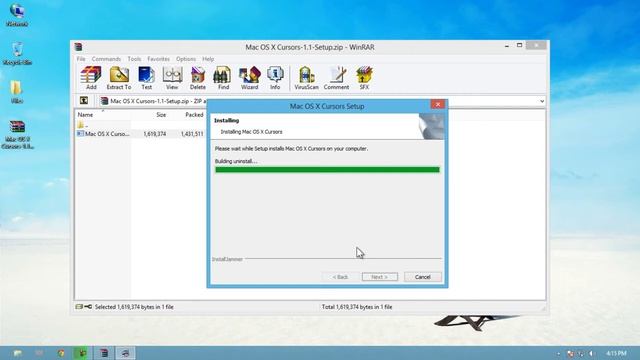
Task: Click the taskbar clock showing 4:15 PM
Action: tap(616, 353)
